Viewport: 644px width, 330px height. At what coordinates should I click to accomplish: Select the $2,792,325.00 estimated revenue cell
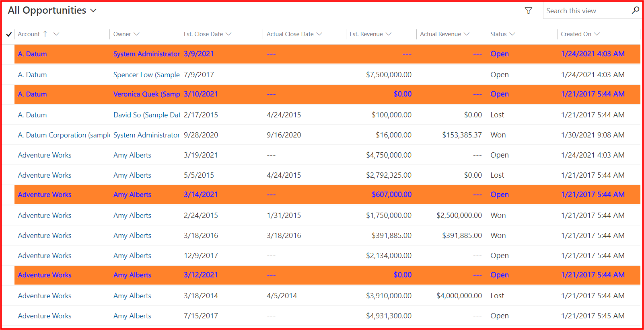point(389,175)
